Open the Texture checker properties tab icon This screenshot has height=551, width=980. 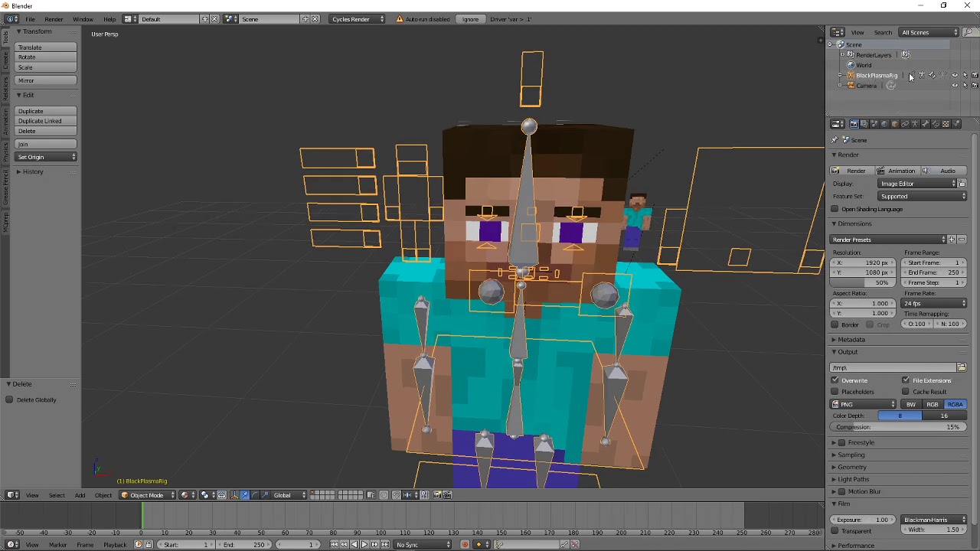(946, 124)
